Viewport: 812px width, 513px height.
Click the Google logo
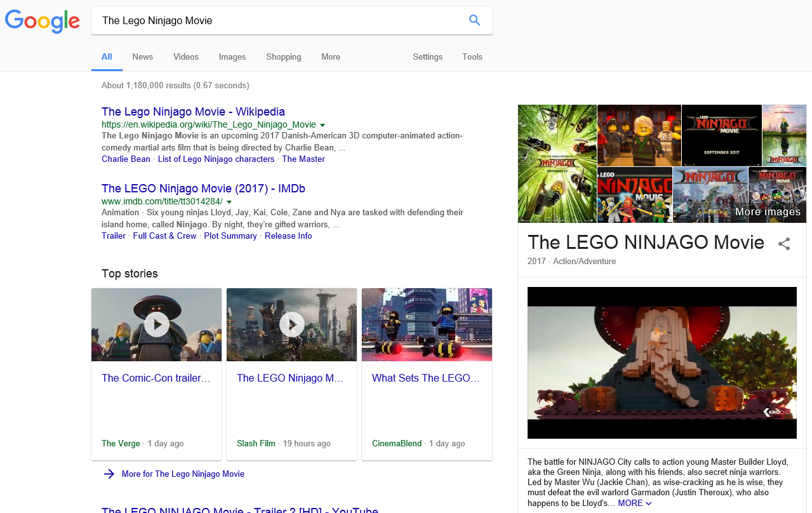(x=42, y=21)
